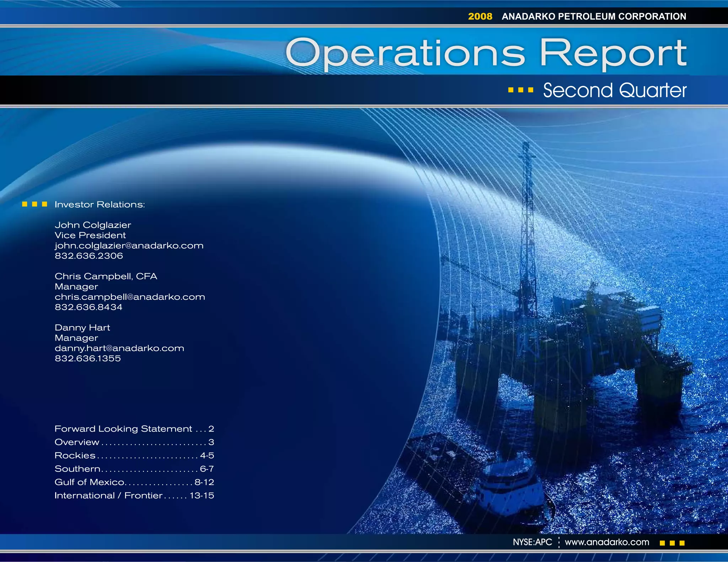This screenshot has height=562, width=728.
Task: Click the NYSE:APC ticker label
Action: 532,542
